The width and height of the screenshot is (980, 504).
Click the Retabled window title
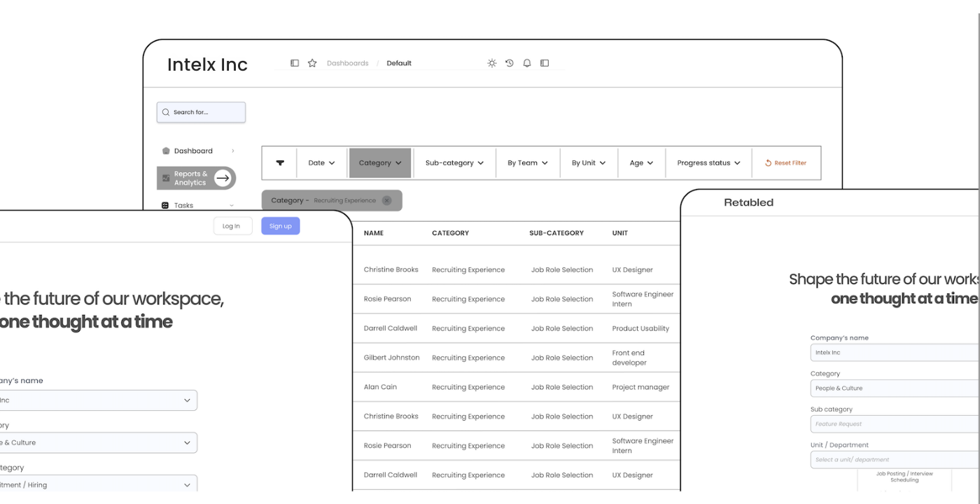(x=749, y=202)
